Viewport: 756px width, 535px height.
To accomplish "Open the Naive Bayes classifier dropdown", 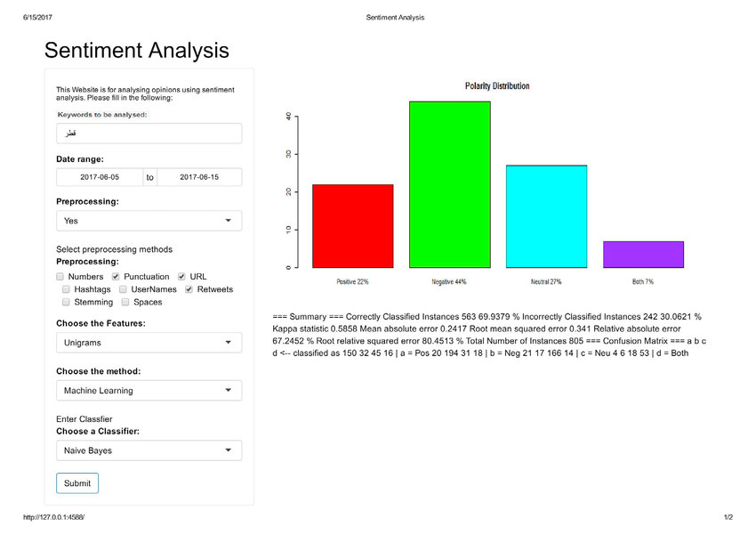I will pos(149,450).
